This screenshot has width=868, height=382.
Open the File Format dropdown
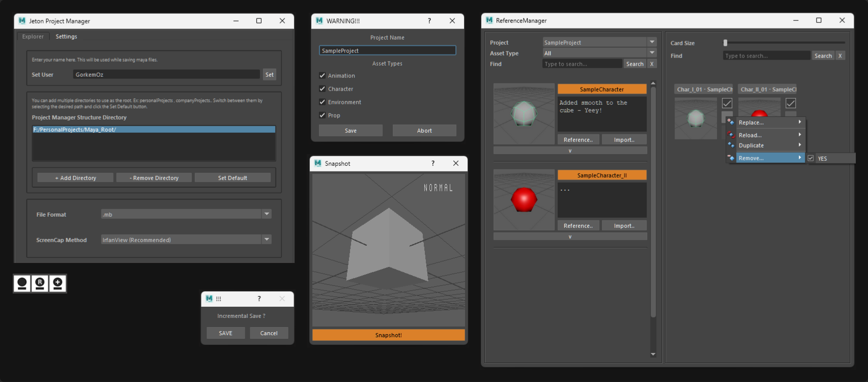point(267,214)
